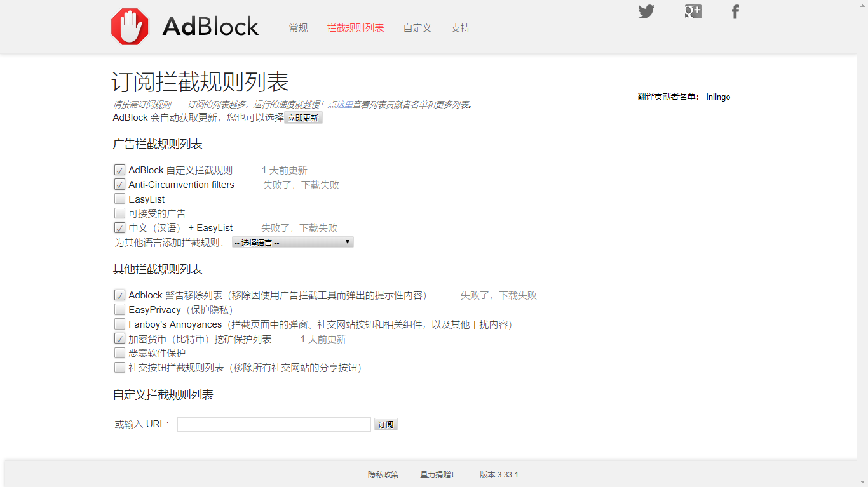Click the 立即更新 button
This screenshot has width=868, height=487.
pyautogui.click(x=303, y=117)
